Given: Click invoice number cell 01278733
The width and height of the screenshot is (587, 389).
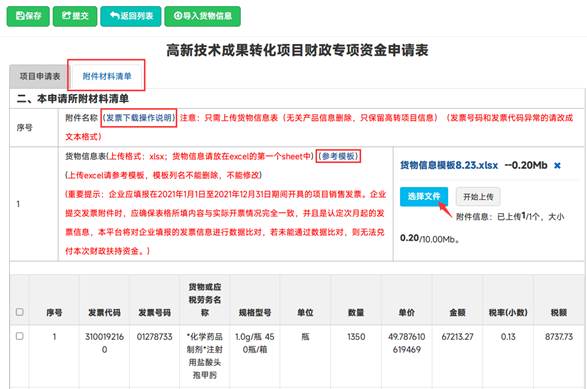Looking at the screenshot, I should click(154, 337).
